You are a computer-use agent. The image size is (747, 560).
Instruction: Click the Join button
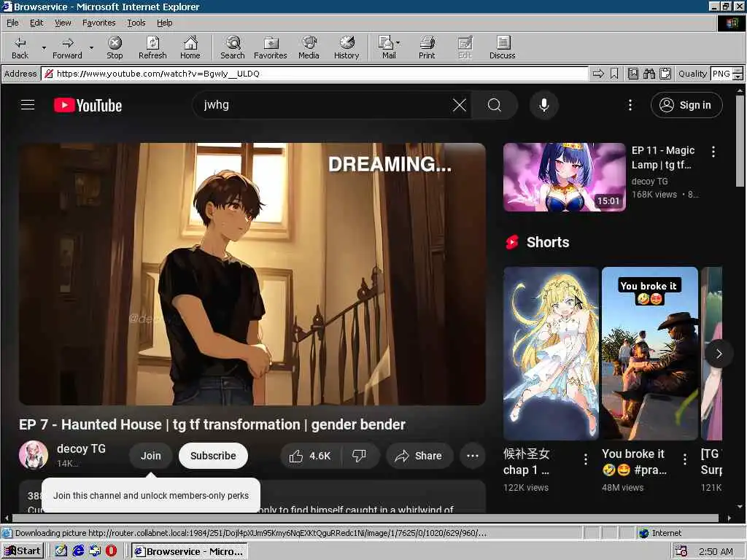[150, 456]
